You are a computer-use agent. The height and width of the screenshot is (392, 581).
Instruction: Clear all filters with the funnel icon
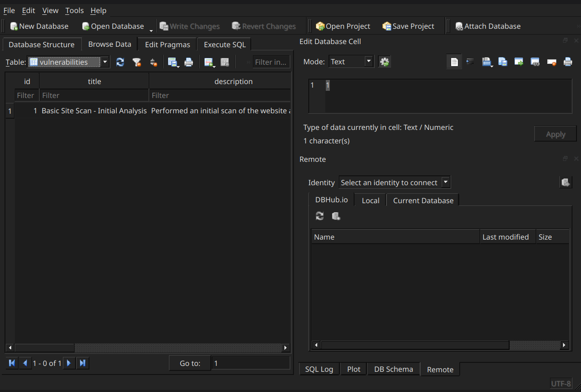[137, 62]
